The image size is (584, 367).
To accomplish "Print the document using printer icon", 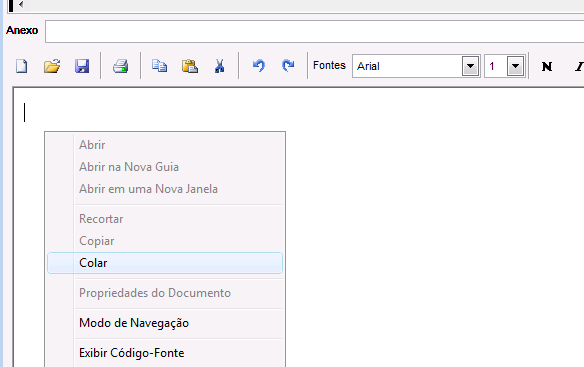I will pos(121,66).
